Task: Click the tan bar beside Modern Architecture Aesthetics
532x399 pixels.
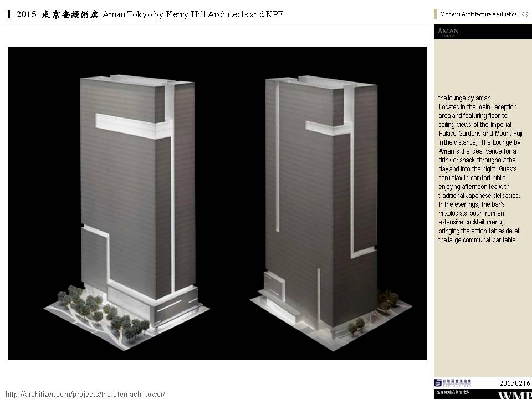Action: 436,14
